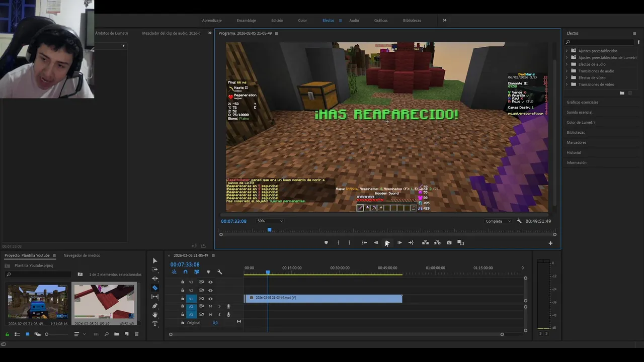Select the Slip tool
The height and width of the screenshot is (362, 644).
[x=154, y=297]
